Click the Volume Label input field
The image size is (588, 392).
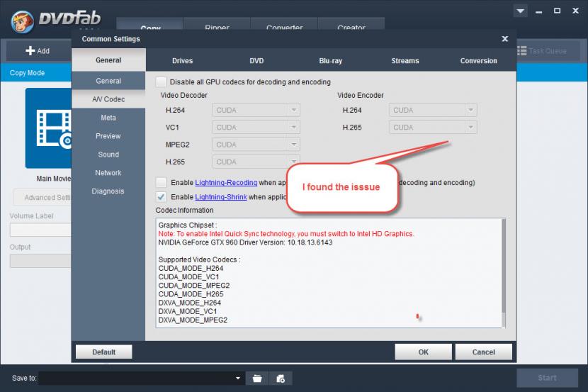click(x=40, y=230)
